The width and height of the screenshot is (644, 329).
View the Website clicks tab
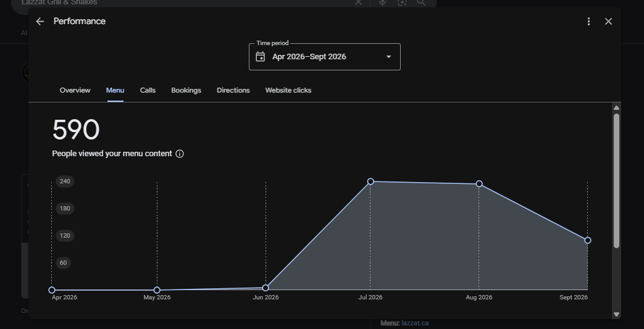[x=288, y=90]
